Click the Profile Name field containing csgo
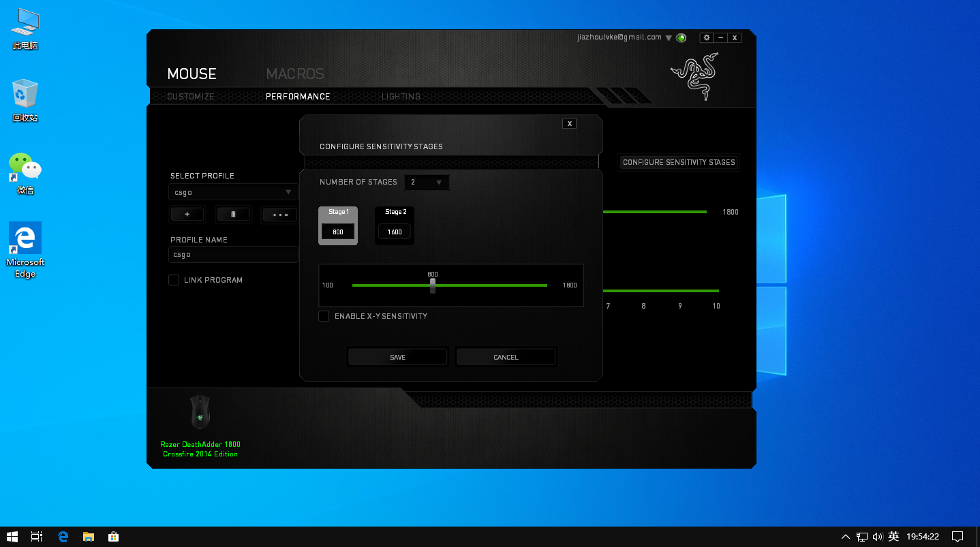 (x=233, y=254)
